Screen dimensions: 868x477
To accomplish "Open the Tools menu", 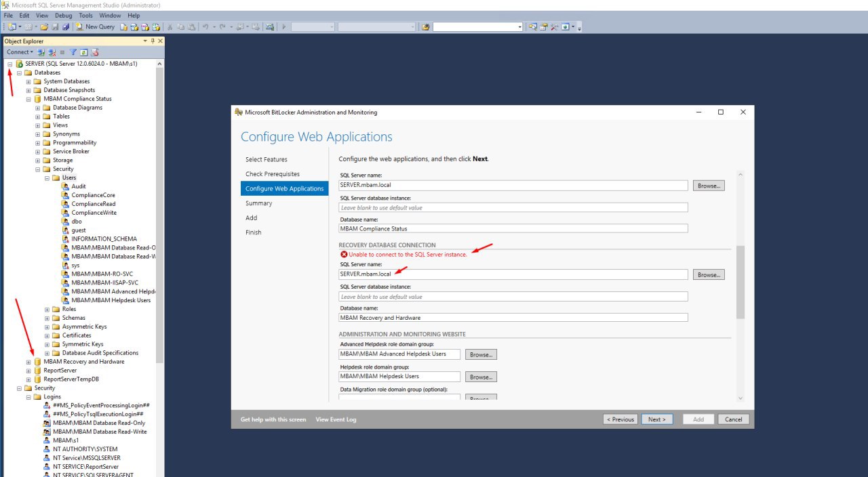I will [x=86, y=15].
